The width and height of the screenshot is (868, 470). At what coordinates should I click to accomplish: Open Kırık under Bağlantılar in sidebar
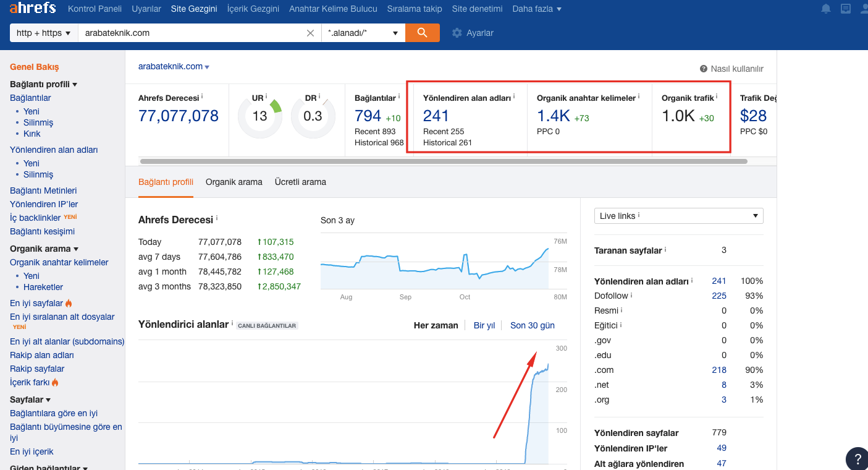[32, 134]
